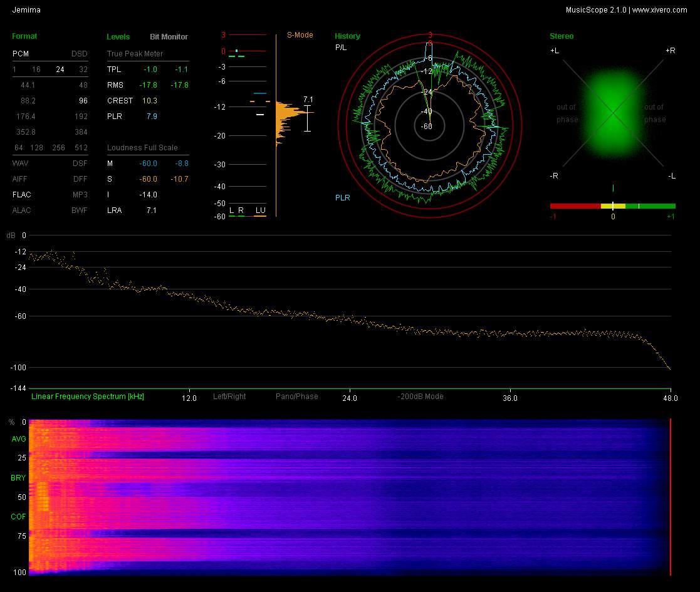The image size is (700, 592).
Task: Click the L channel meter indicator
Action: coord(231,210)
